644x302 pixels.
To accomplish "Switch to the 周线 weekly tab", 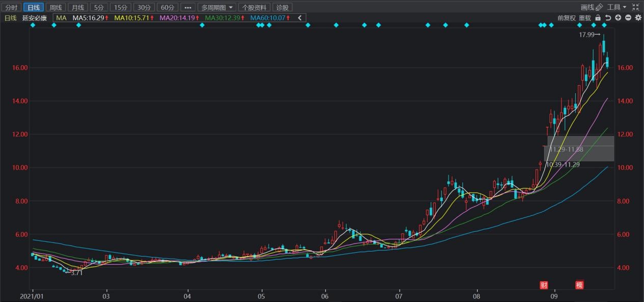I will coord(55,8).
